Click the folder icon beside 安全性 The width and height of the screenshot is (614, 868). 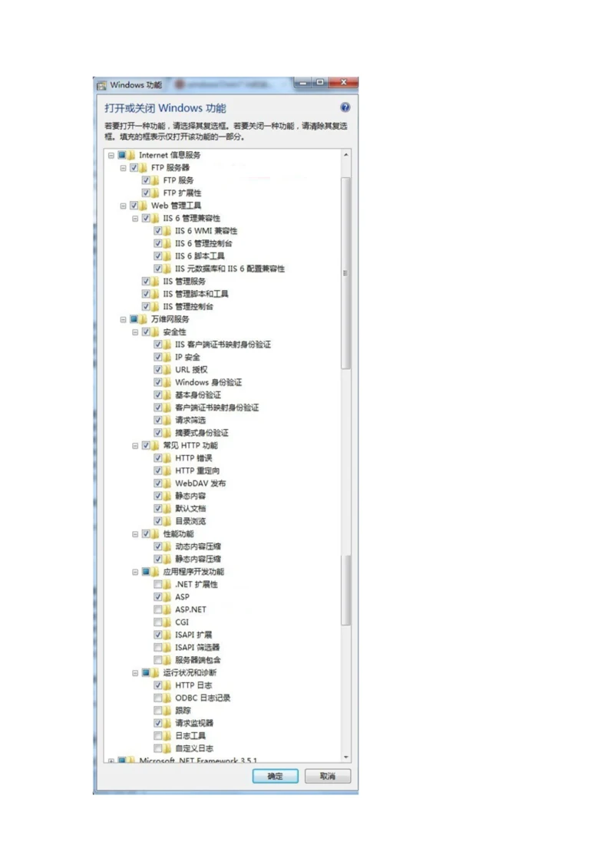click(156, 332)
